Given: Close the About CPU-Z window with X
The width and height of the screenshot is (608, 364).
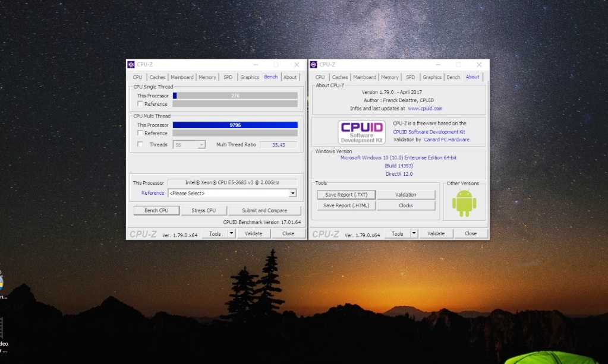Looking at the screenshot, I should [x=479, y=65].
